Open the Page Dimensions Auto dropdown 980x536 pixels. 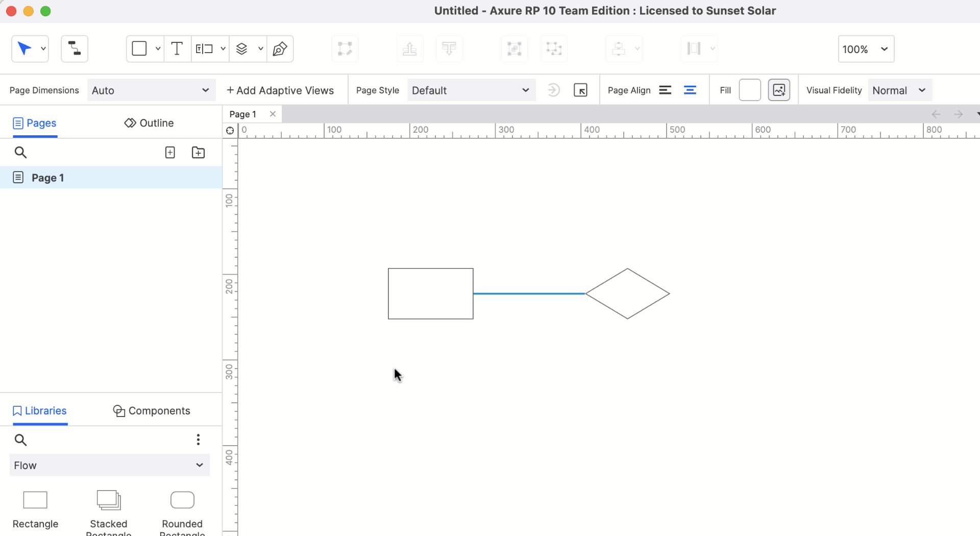151,90
